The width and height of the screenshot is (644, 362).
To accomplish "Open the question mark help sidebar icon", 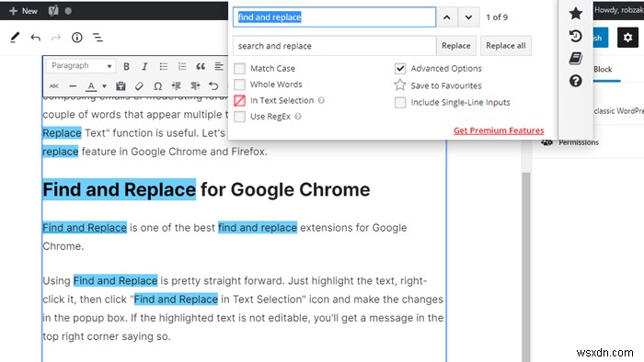I will (x=575, y=81).
